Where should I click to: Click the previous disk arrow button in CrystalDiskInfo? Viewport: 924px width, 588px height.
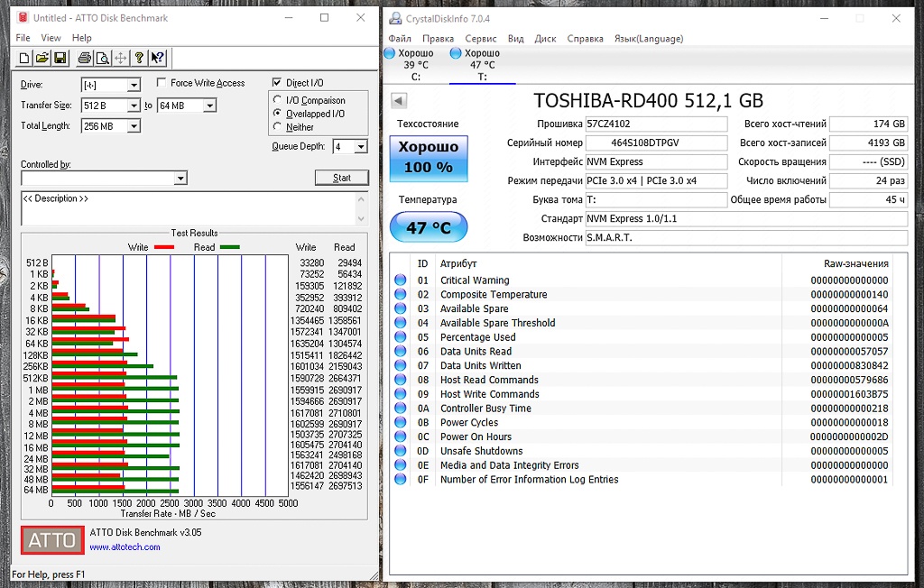399,101
